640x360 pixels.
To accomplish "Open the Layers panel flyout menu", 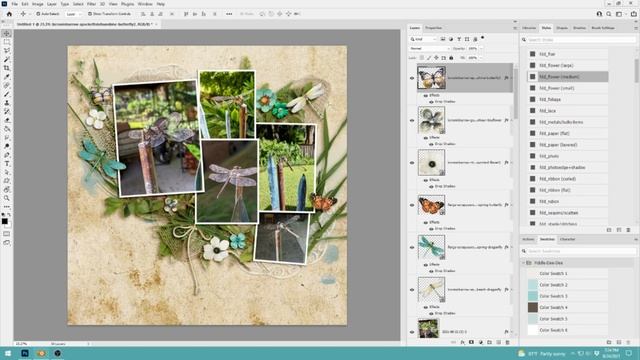I will pos(515,28).
